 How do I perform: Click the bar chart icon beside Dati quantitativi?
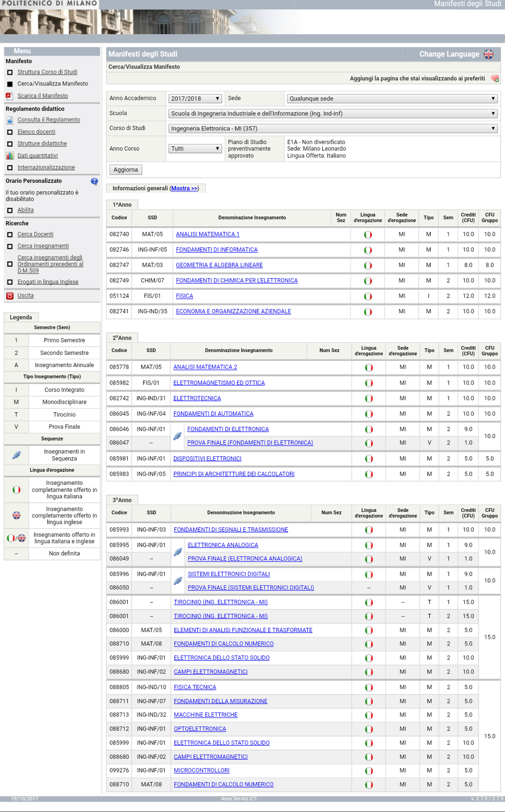10,156
